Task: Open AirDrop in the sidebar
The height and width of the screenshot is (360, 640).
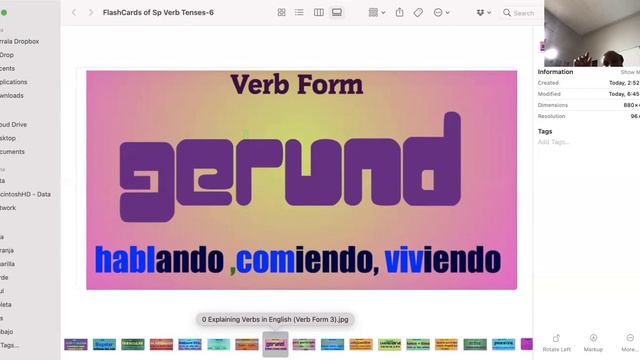Action: 7,55
